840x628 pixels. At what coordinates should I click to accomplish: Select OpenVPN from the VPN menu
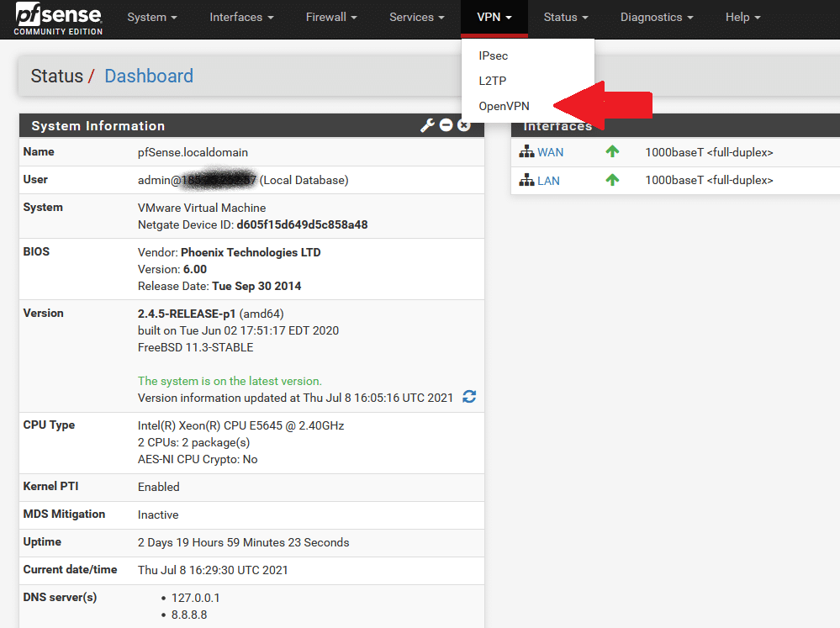click(x=504, y=107)
